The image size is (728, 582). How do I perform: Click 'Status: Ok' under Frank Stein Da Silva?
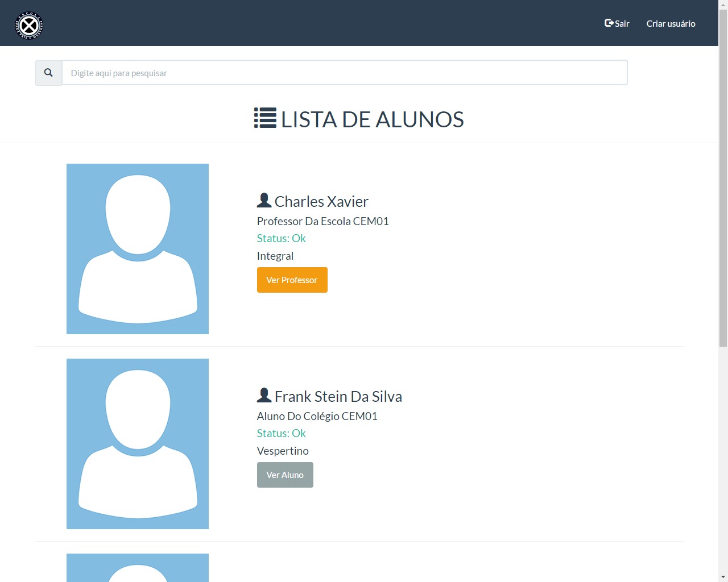point(281,433)
